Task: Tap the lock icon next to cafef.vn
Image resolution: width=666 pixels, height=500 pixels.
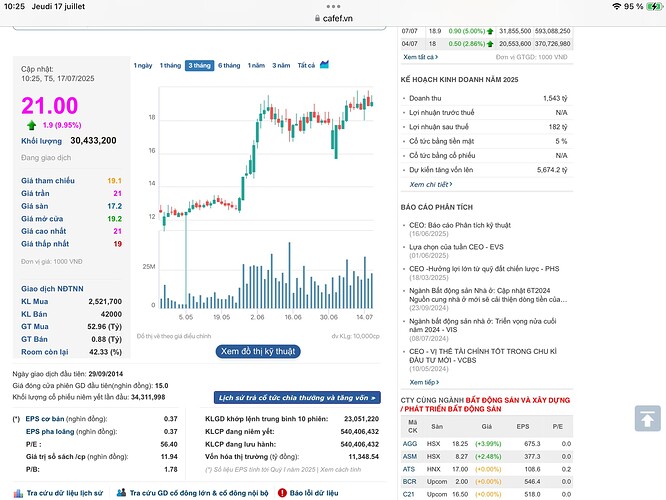Action: click(317, 18)
